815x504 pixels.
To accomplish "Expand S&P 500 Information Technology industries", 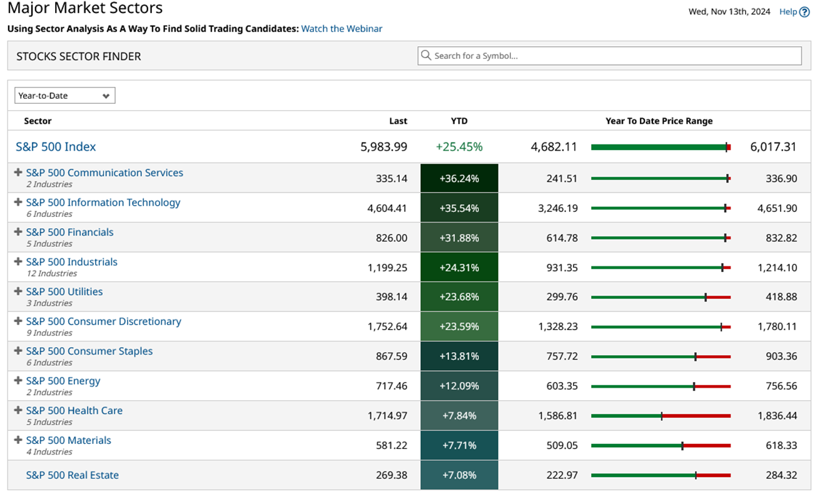I will pos(18,202).
